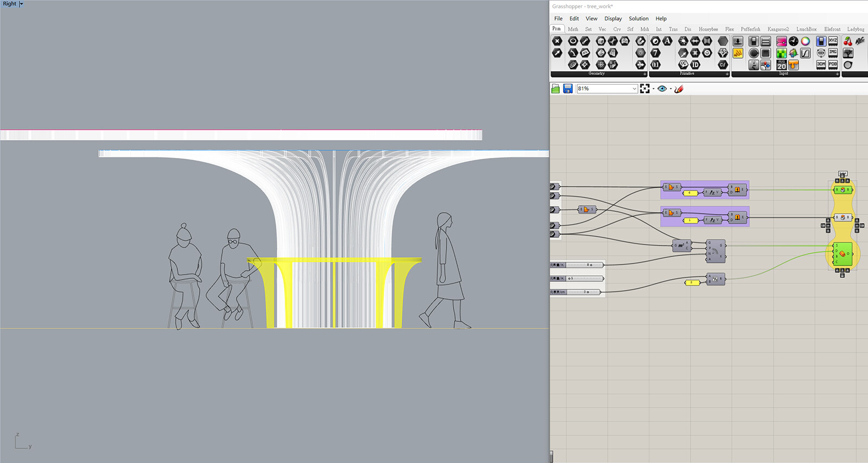Pick the Scribble ABC icon

point(860,41)
